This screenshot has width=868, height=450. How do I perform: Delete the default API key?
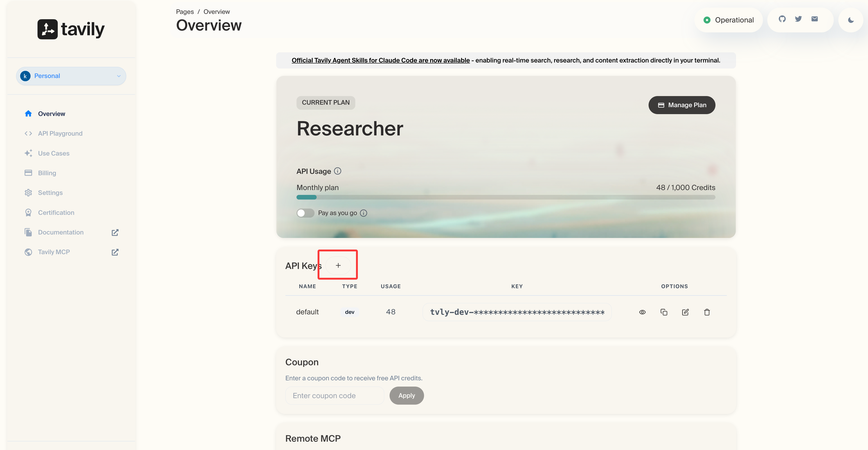[707, 312]
